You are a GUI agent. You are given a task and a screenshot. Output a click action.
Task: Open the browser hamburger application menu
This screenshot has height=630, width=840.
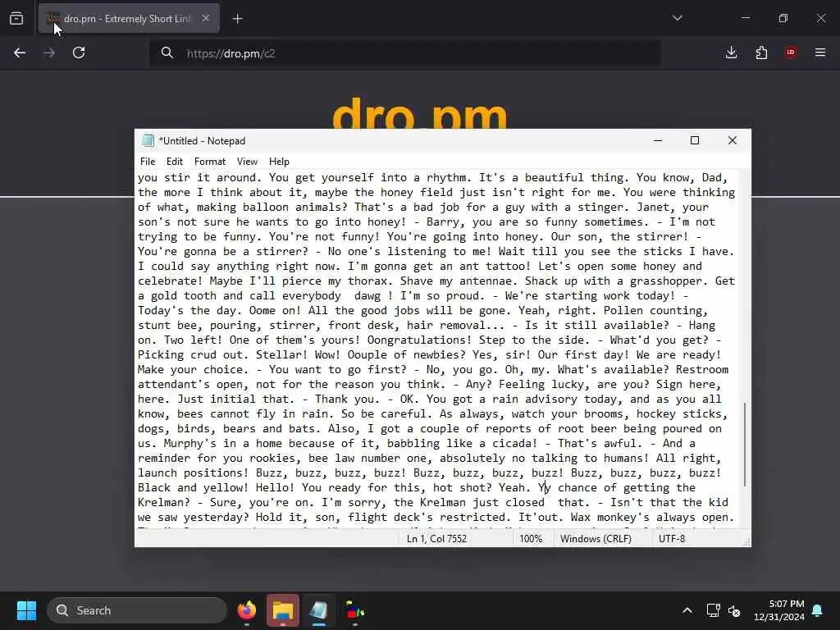[x=819, y=52]
